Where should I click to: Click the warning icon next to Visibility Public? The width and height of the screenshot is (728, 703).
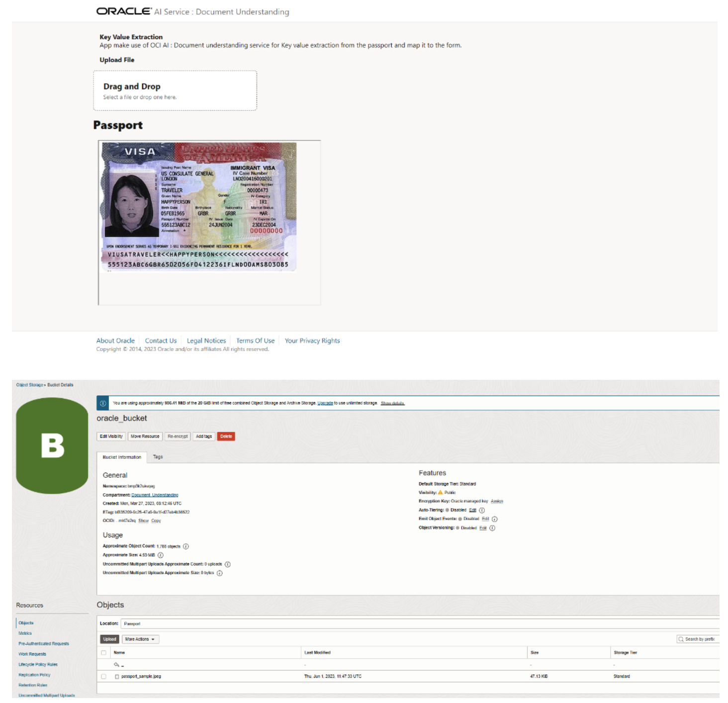pyautogui.click(x=440, y=493)
